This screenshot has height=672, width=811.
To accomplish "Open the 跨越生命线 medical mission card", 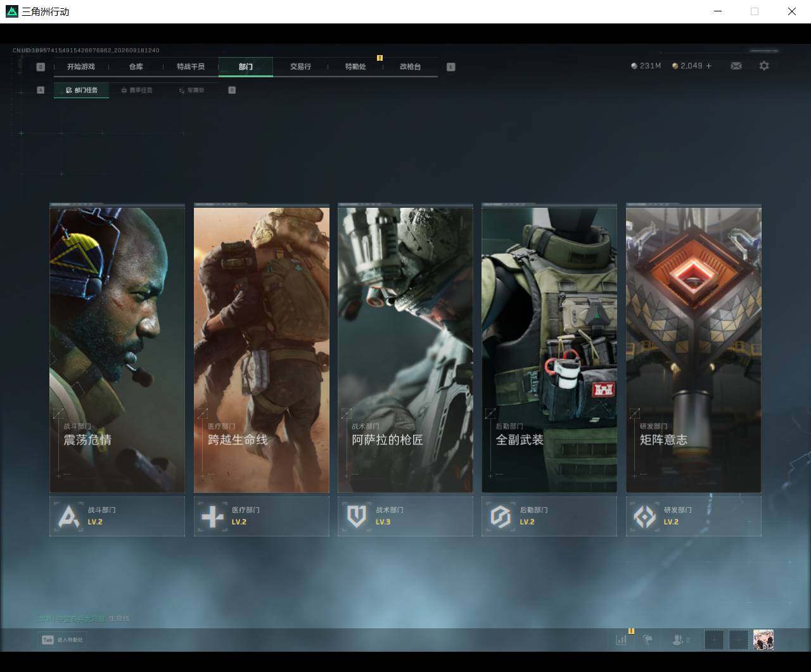I will tap(262, 348).
